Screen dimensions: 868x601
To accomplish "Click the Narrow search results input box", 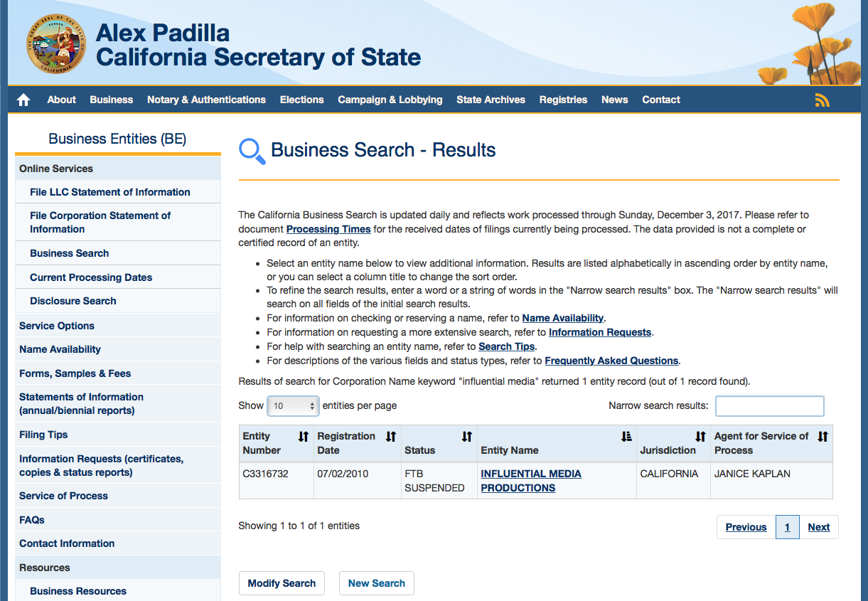I will point(770,406).
